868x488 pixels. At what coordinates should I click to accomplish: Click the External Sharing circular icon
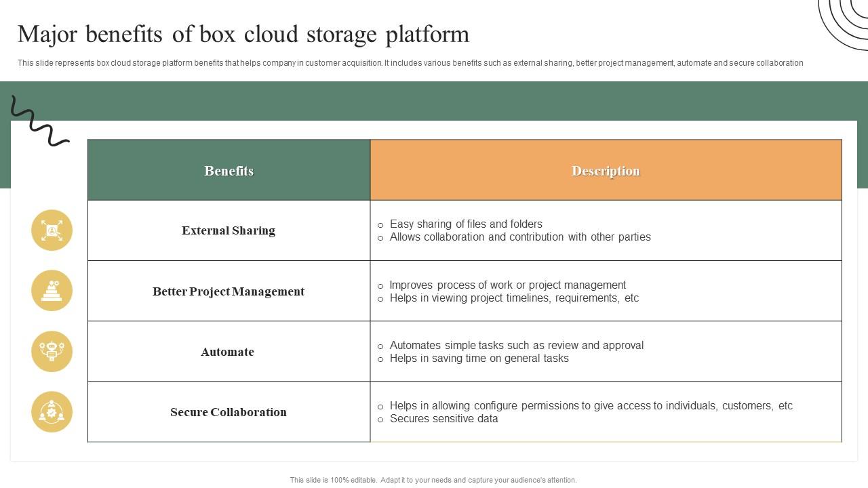point(52,230)
